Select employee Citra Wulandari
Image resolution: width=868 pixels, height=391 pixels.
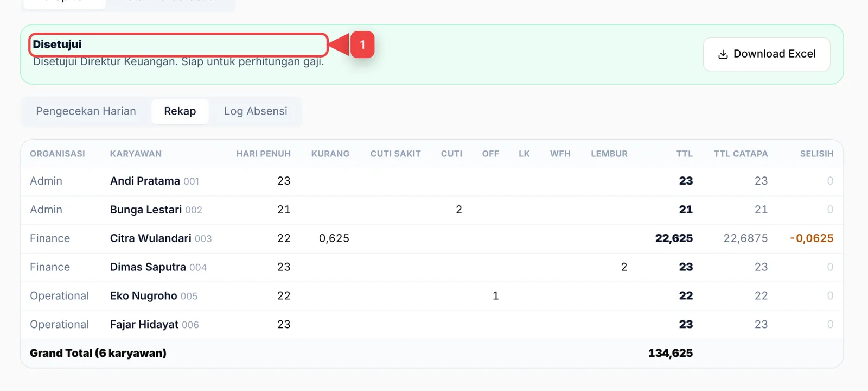[151, 238]
